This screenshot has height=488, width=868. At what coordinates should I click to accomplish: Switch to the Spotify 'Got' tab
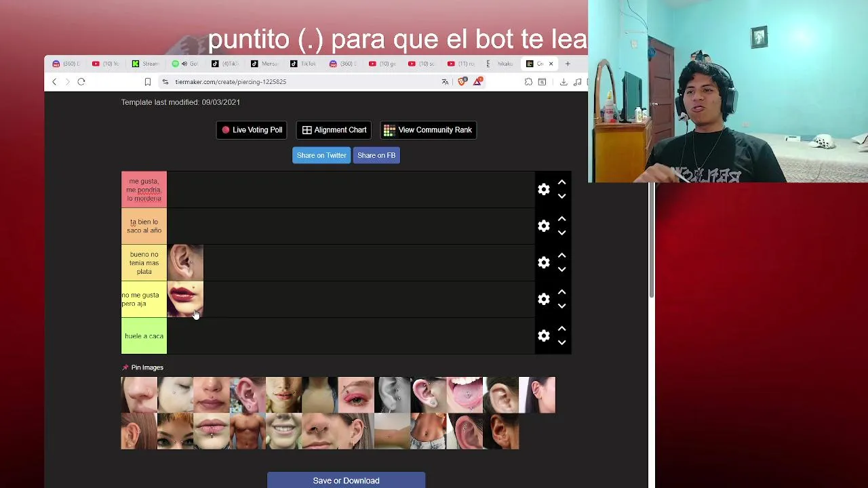point(185,64)
